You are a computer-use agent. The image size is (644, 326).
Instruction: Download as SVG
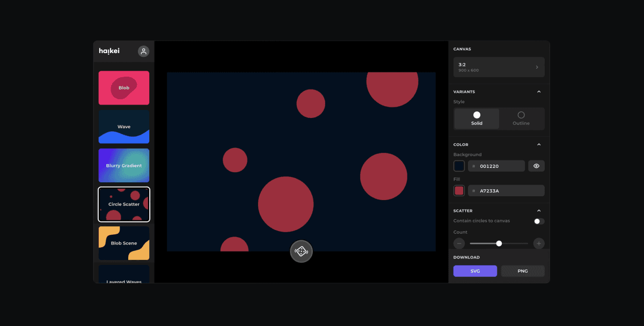475,271
